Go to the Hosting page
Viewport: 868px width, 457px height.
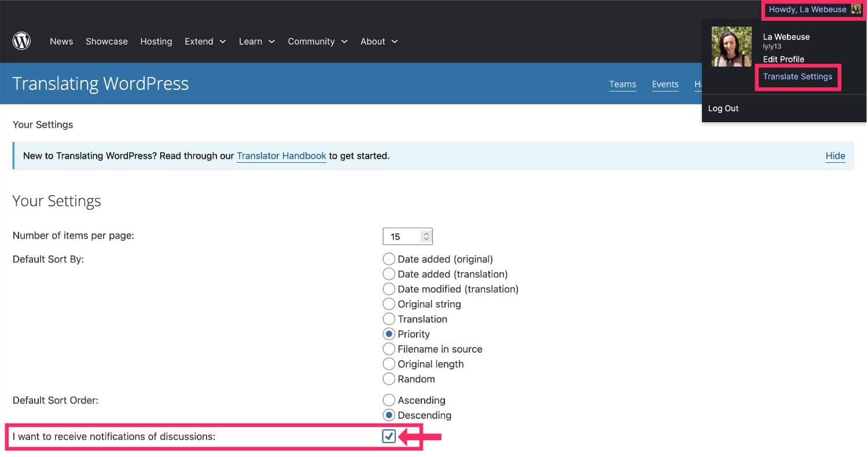coord(156,41)
